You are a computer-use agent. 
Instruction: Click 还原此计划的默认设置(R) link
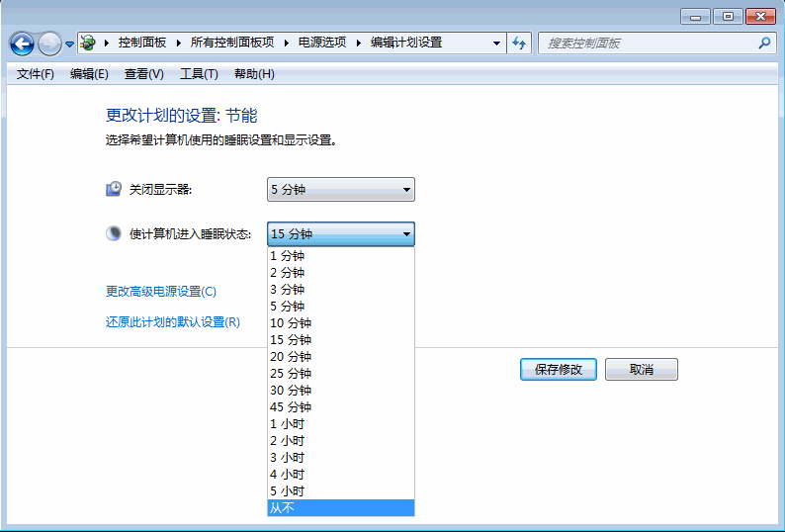click(x=172, y=322)
